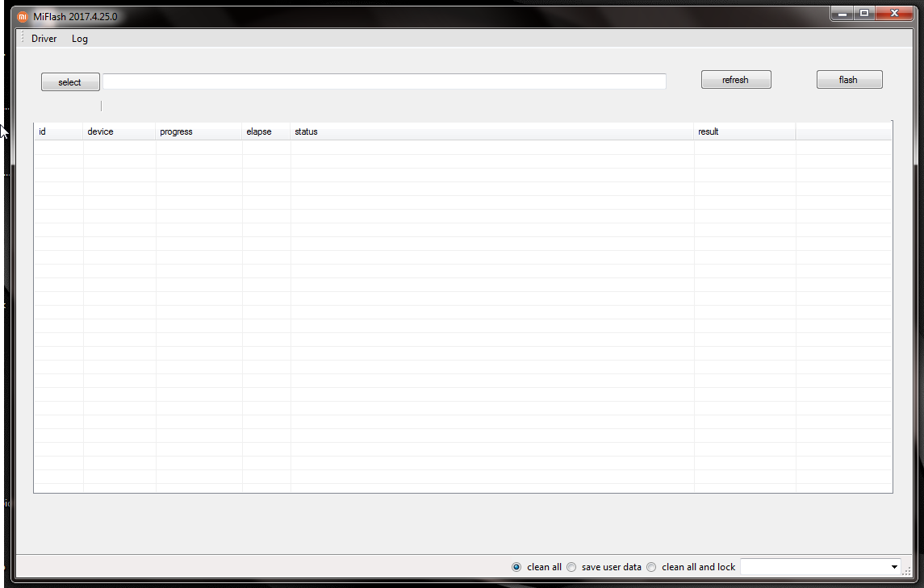The image size is (924, 588).
Task: Select the save user data option
Action: pos(571,567)
